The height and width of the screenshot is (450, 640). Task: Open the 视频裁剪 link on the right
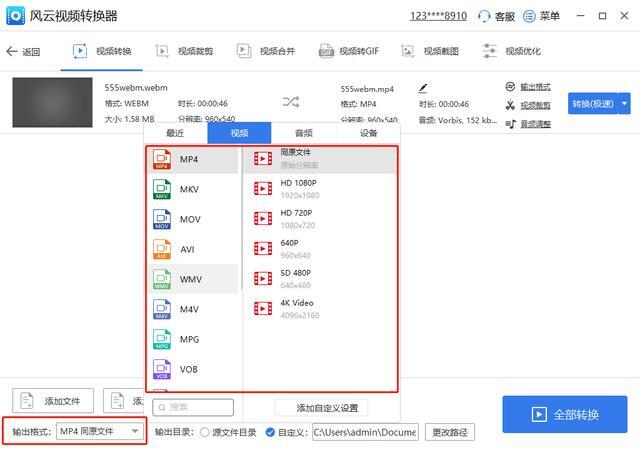click(x=535, y=105)
